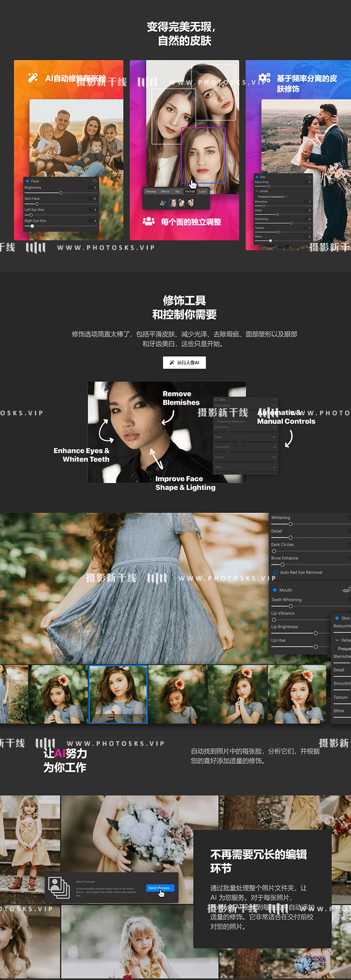351x980 pixels.
Task: Adjust the Brightness slider handle
Action: click(61, 193)
